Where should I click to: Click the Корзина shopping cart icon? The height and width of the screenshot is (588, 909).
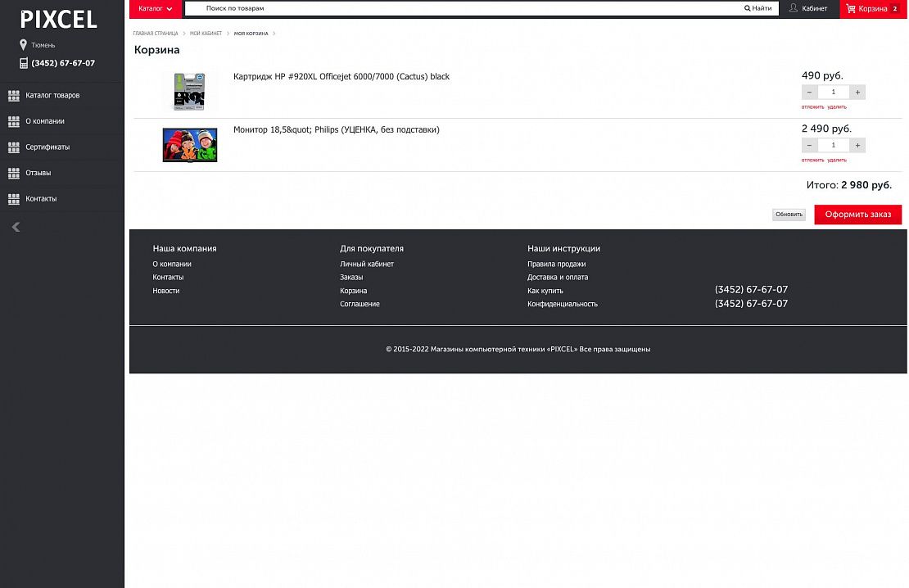pos(851,9)
